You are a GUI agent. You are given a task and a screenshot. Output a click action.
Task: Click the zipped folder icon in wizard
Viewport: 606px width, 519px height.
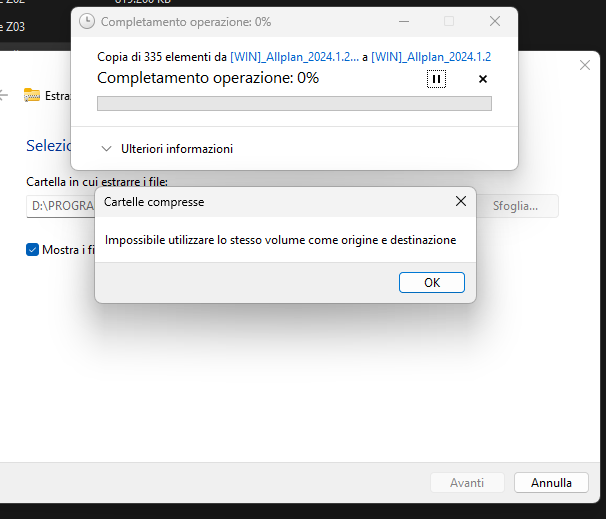(32, 95)
